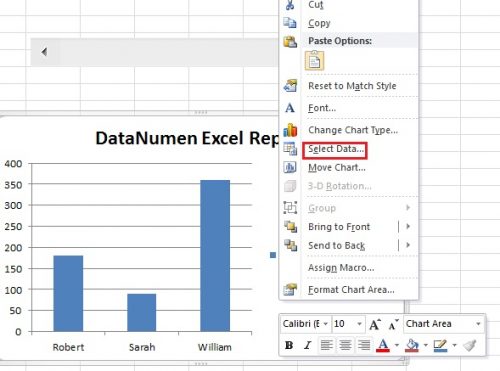Open Format Chart Area option

tap(351, 290)
